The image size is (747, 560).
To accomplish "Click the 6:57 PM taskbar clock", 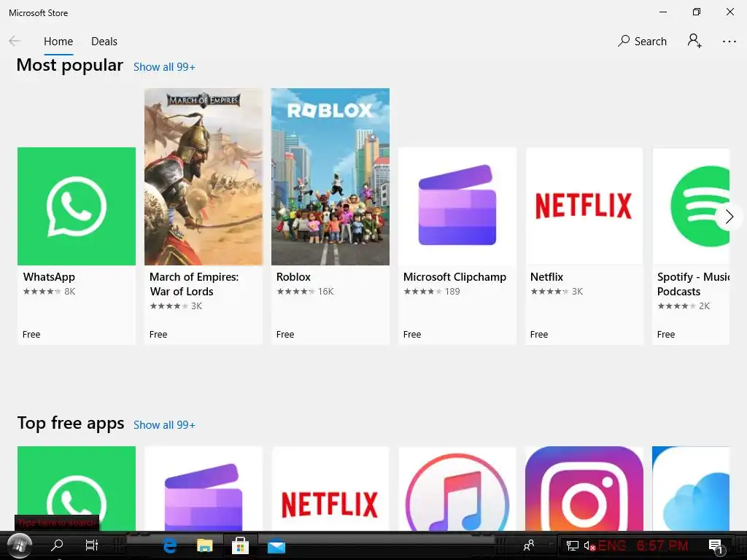I will (662, 545).
